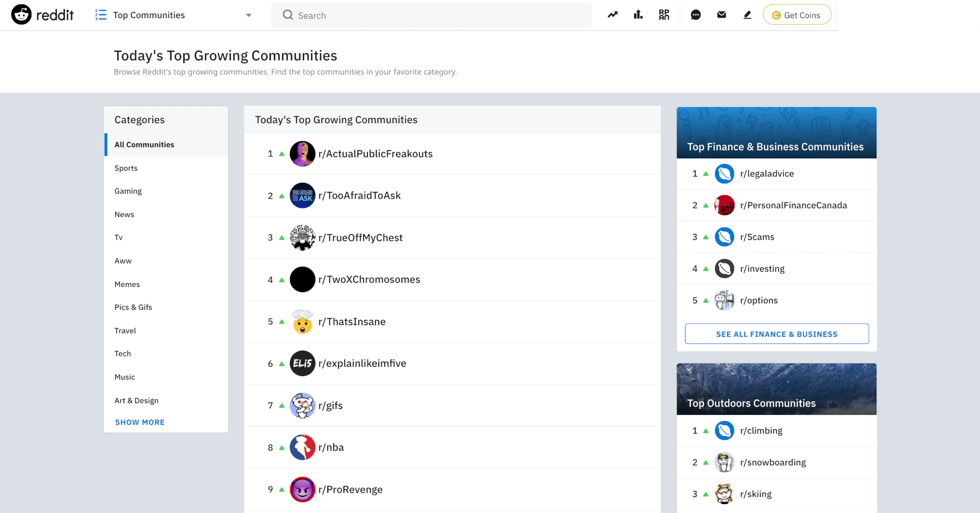Image resolution: width=980 pixels, height=513 pixels.
Task: Click the r/TooAfraidToAsk community avatar
Action: pos(302,196)
